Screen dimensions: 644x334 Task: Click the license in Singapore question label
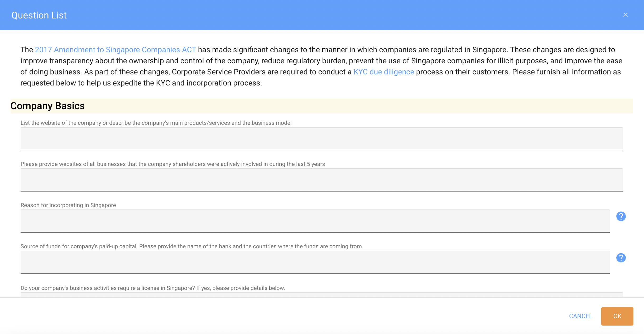coord(153,288)
